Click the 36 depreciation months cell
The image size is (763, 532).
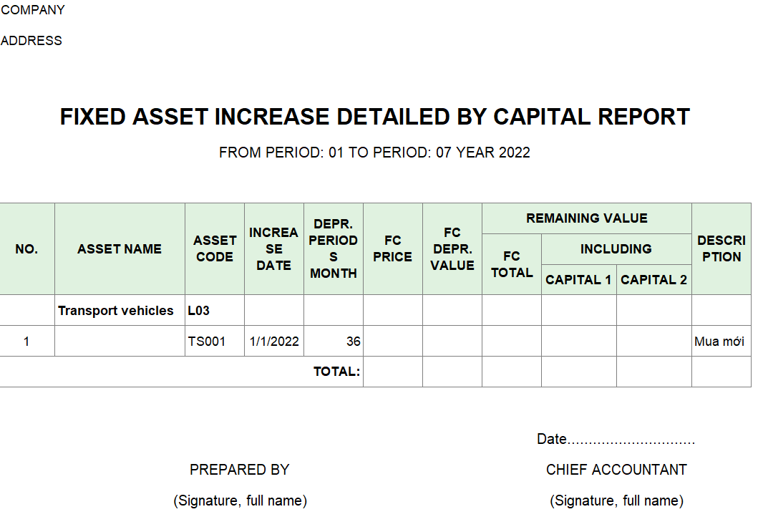(x=353, y=342)
